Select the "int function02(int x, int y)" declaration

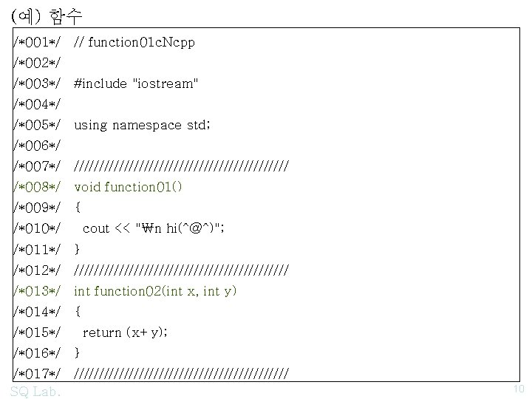click(155, 291)
